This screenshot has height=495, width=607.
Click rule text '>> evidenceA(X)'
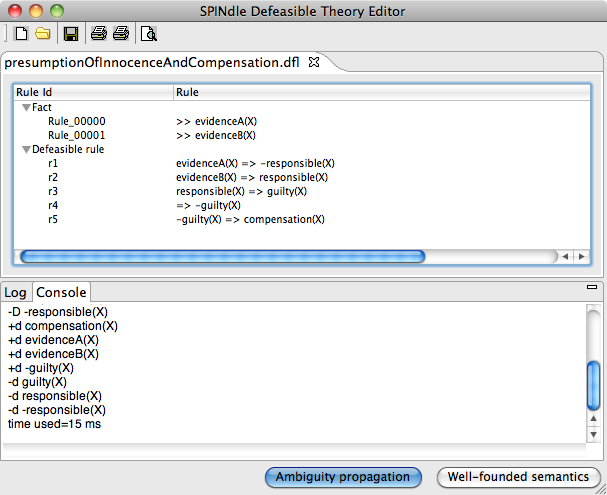tap(216, 122)
